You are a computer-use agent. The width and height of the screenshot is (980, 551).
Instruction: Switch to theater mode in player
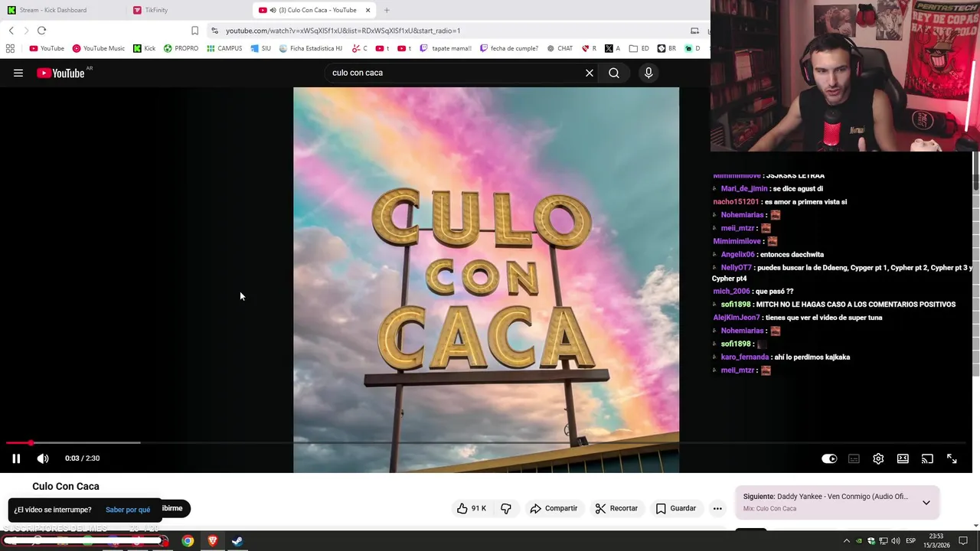(x=903, y=458)
